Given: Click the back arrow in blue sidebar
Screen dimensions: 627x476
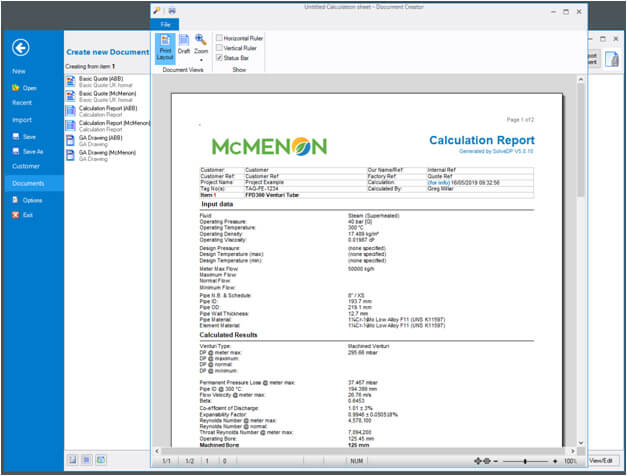Looking at the screenshot, I should (20, 48).
